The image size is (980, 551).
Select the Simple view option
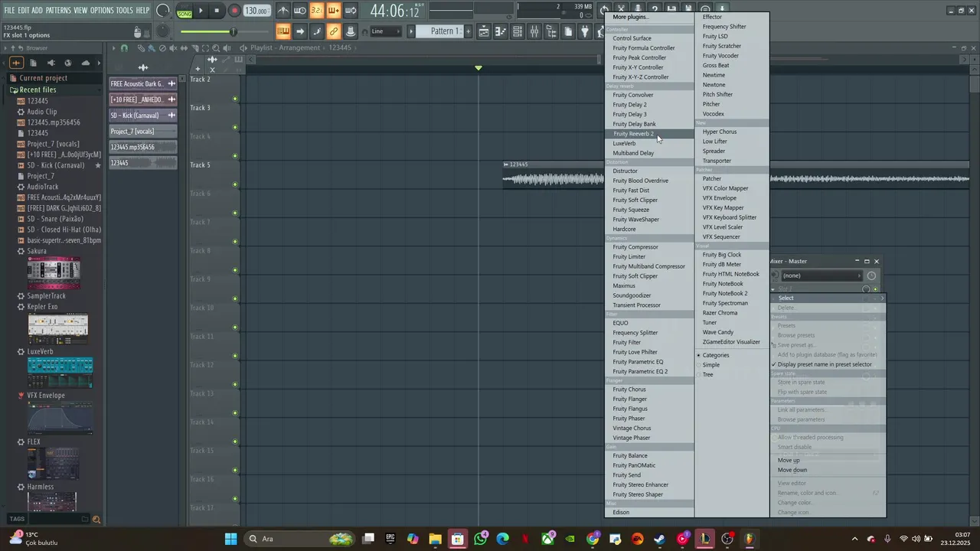coord(711,365)
